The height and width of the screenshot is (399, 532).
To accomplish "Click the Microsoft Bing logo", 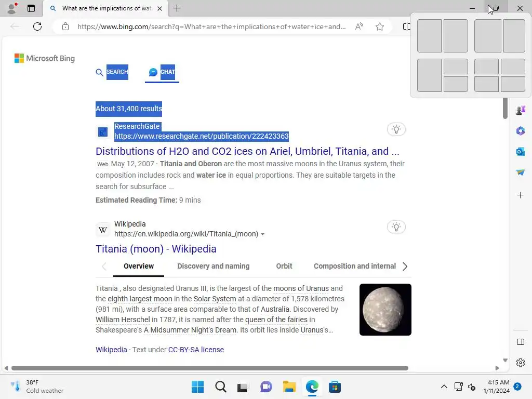I will tap(45, 58).
